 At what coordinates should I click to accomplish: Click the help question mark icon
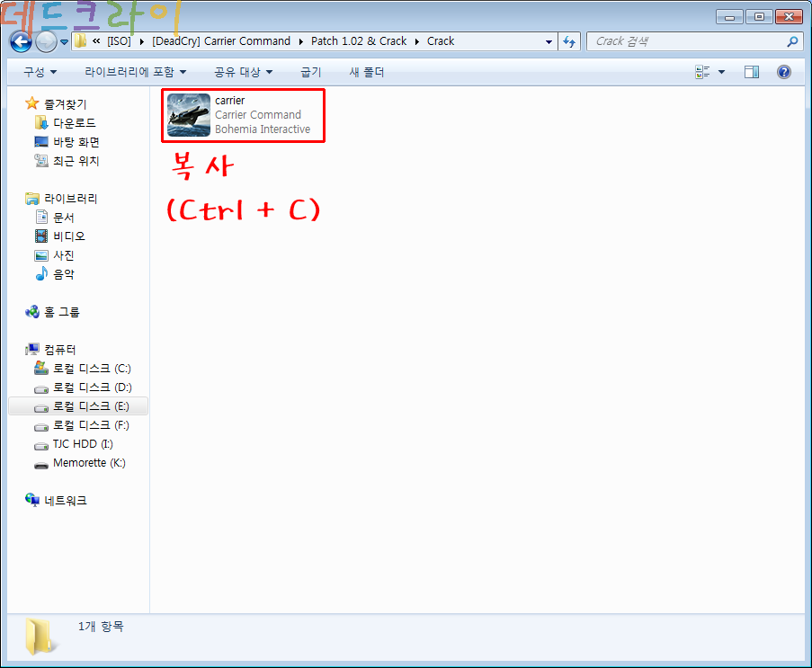(783, 72)
